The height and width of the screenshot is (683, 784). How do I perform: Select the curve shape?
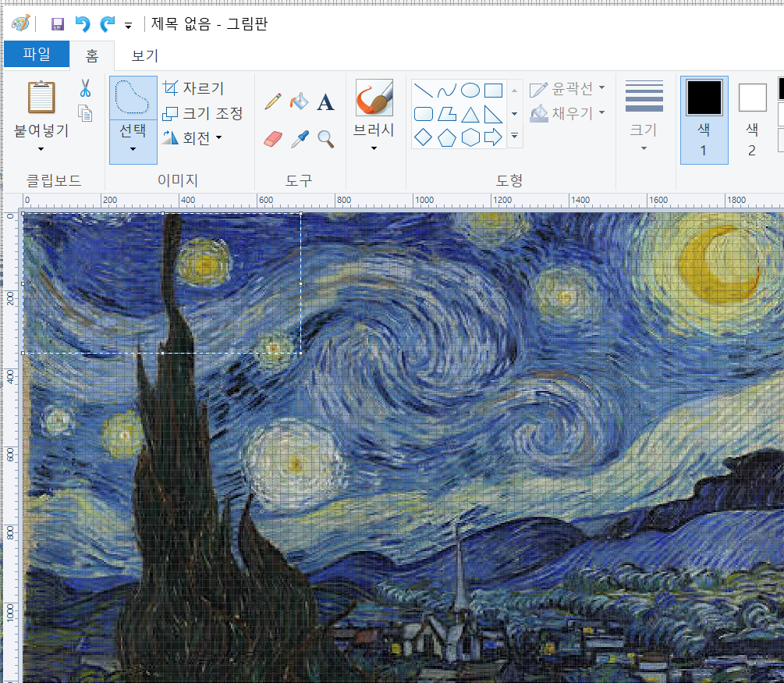446,90
